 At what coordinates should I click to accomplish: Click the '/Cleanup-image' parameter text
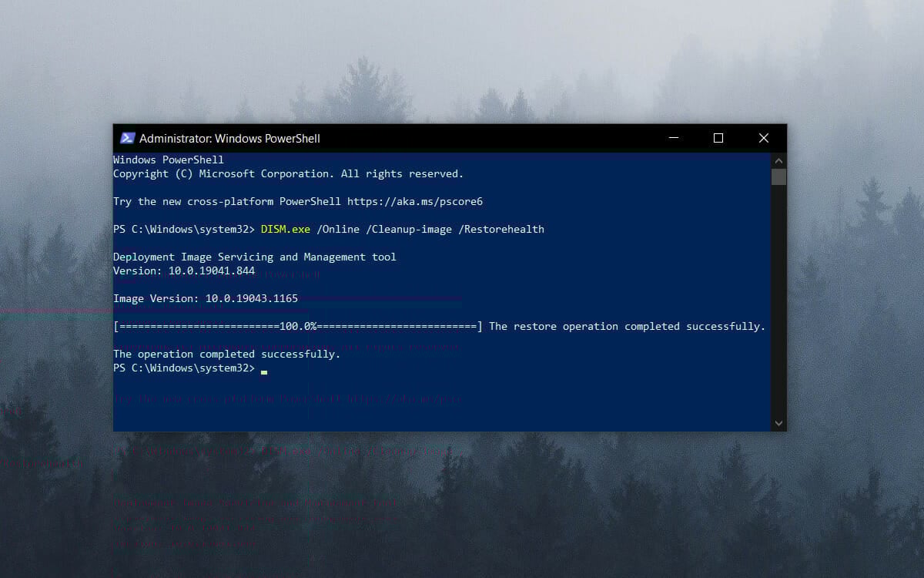pyautogui.click(x=409, y=230)
